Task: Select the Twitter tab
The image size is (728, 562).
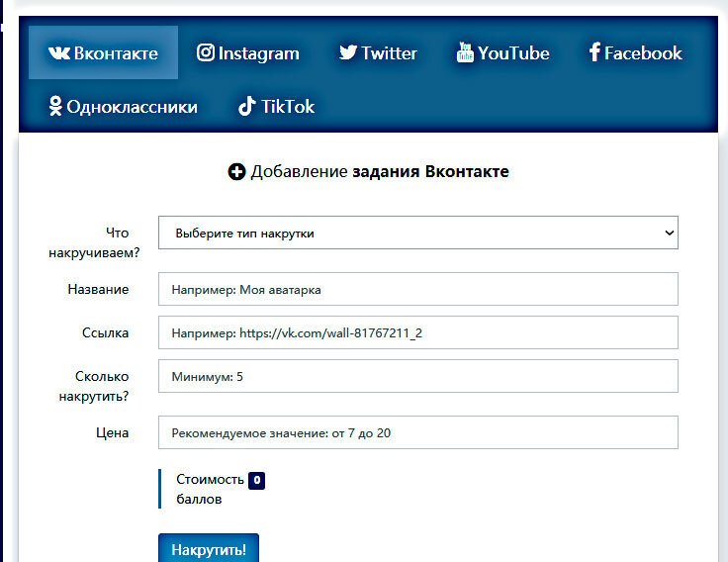Action: tap(378, 52)
